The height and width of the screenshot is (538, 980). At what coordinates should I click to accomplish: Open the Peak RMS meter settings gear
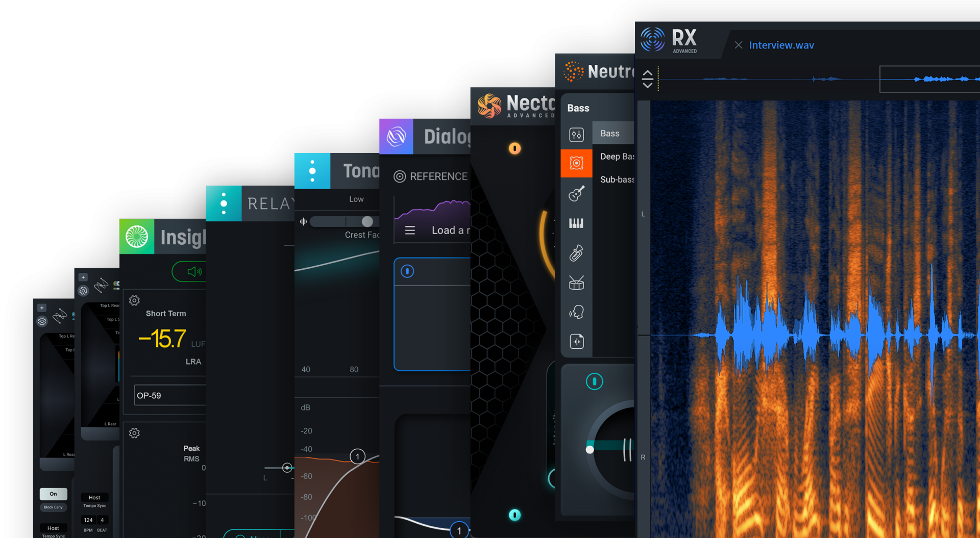(134, 433)
